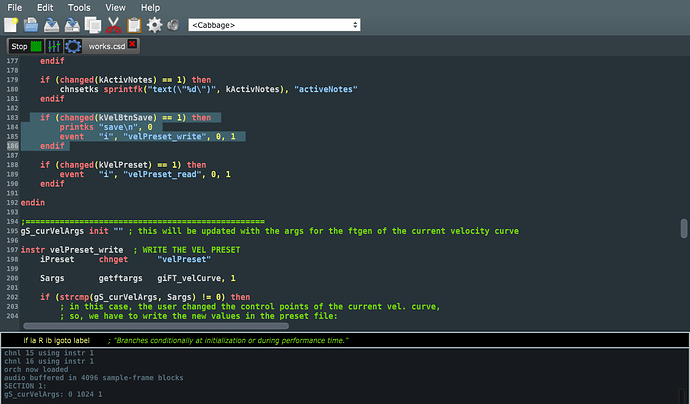690x404 pixels.
Task: Show plugin sliders with the mixer icon
Action: click(54, 46)
